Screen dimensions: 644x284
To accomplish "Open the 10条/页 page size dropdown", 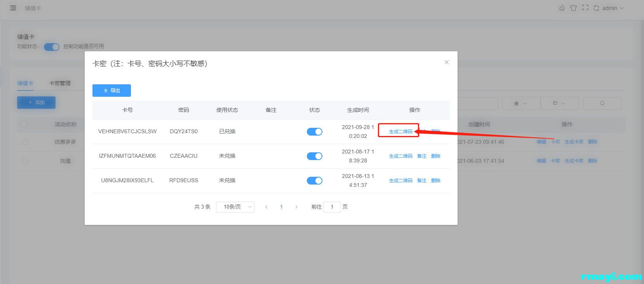I will [x=235, y=207].
